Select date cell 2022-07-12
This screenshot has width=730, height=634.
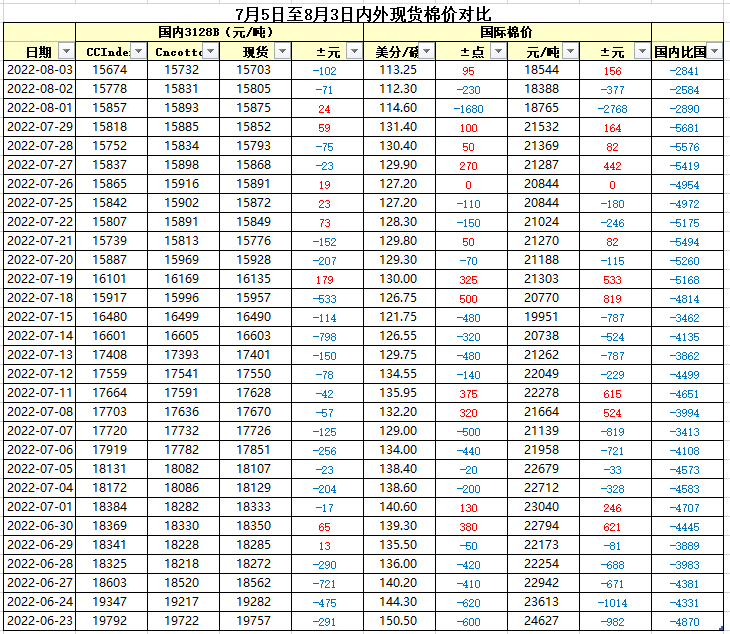40,374
